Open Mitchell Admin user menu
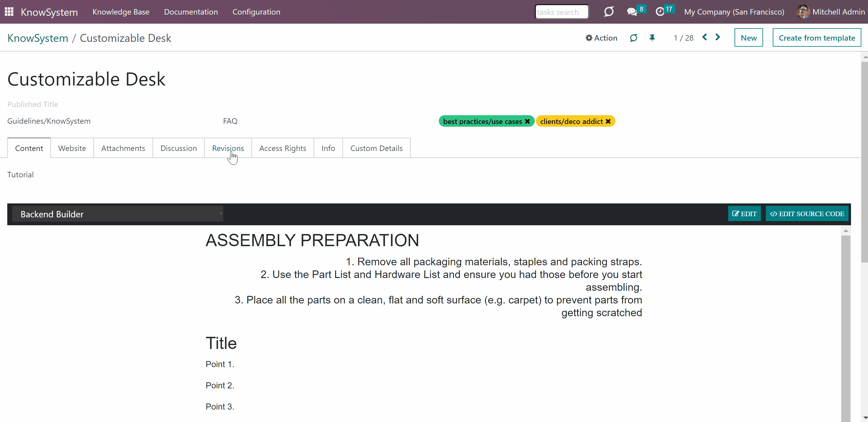The image size is (868, 422). 831,12
